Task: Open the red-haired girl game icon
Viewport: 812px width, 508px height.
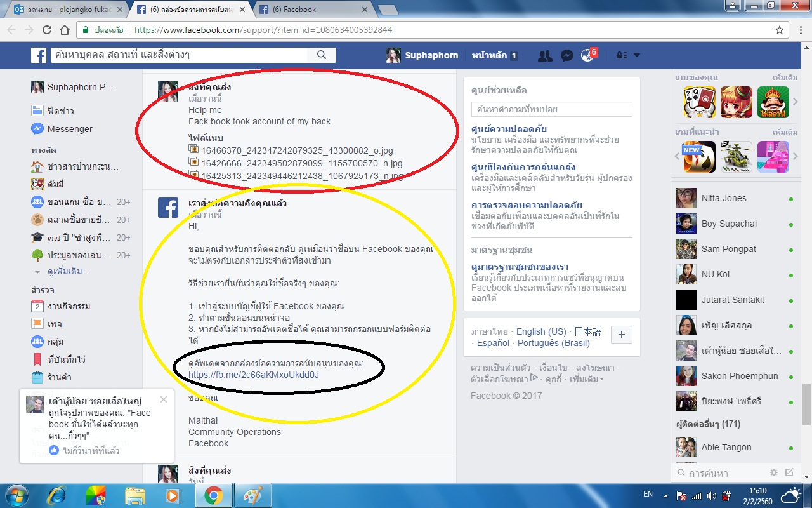Action: (736, 102)
